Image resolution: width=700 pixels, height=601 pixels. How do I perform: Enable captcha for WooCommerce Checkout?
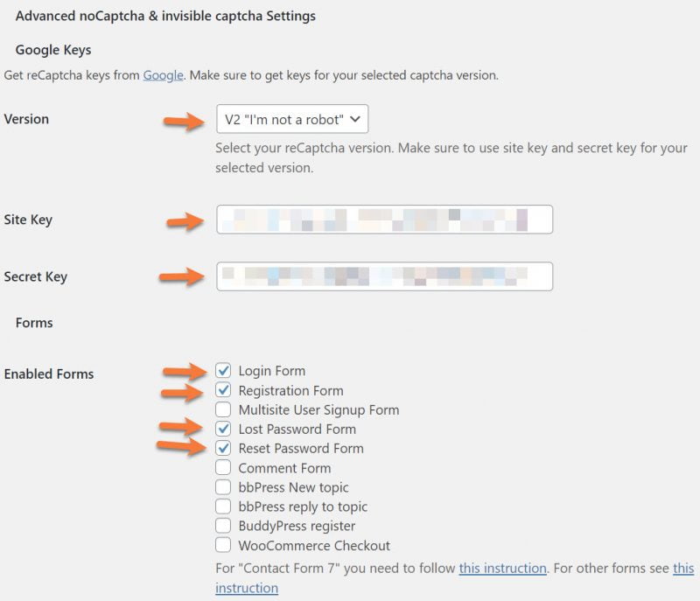pos(224,545)
